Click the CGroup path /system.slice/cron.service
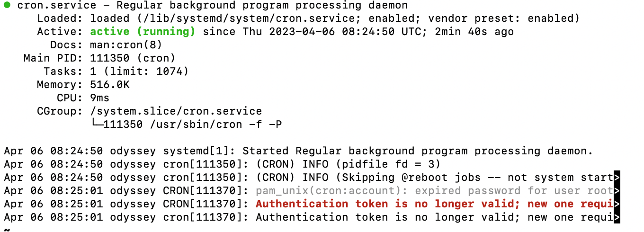The height and width of the screenshot is (232, 644). tap(176, 111)
